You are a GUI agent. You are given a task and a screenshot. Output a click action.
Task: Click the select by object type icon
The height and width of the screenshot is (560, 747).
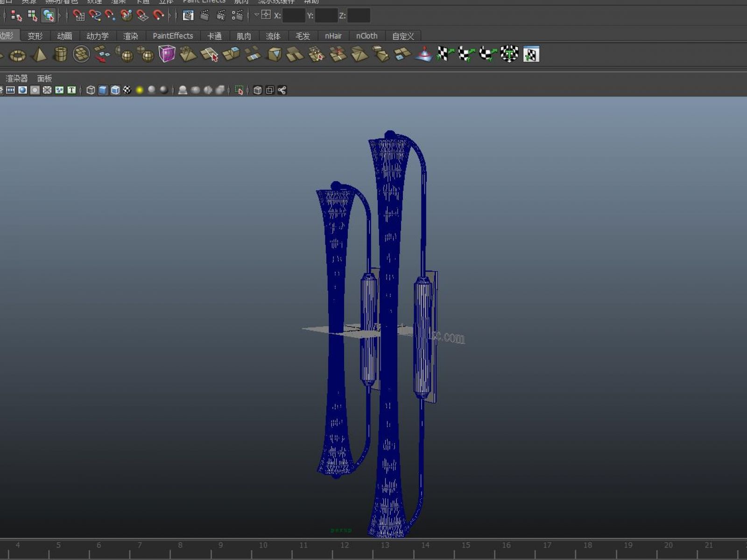tap(32, 16)
